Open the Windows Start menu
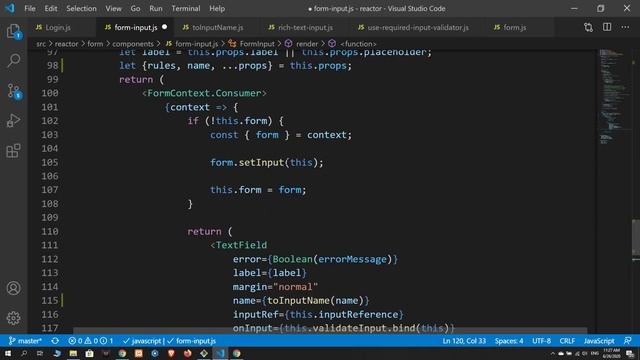This screenshot has height=360, width=640. pos(8,353)
